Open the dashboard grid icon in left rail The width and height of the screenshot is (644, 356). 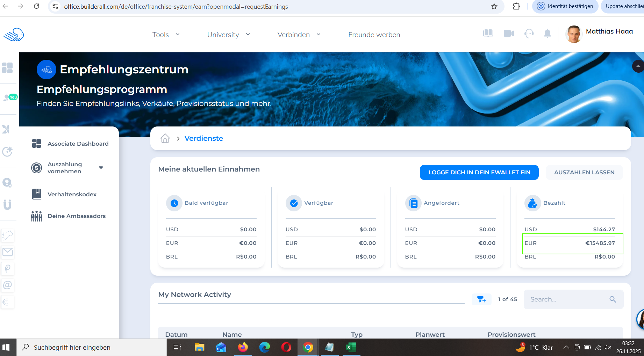tap(7, 68)
